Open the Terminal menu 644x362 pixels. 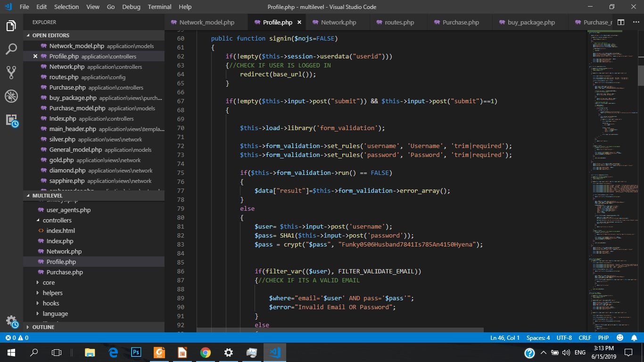[x=159, y=7]
